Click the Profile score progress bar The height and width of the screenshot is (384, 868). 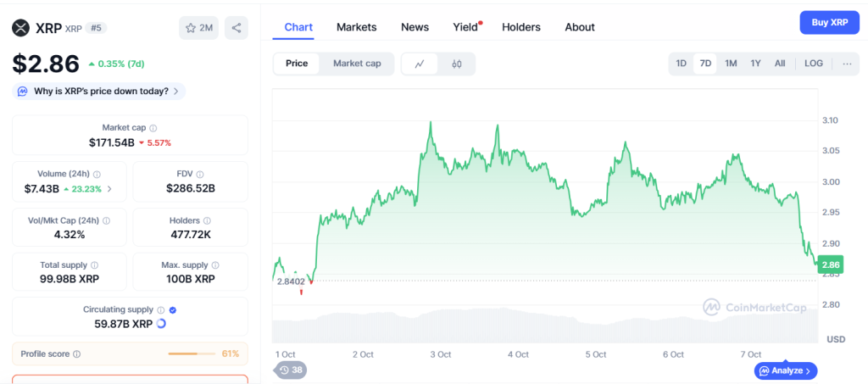tap(192, 353)
